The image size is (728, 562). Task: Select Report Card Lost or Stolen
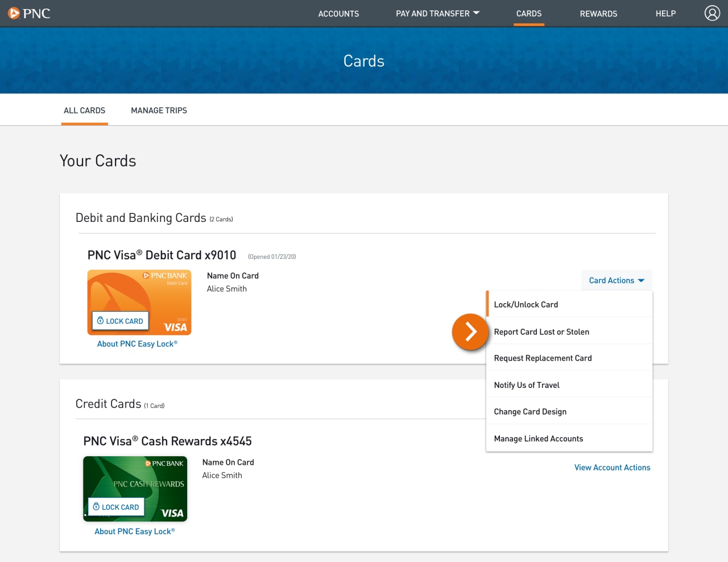tap(541, 331)
